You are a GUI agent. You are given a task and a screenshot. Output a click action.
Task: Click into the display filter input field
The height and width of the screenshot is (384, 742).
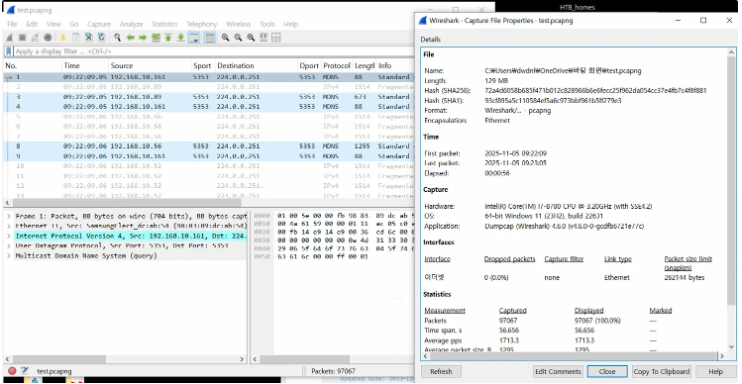(x=213, y=51)
